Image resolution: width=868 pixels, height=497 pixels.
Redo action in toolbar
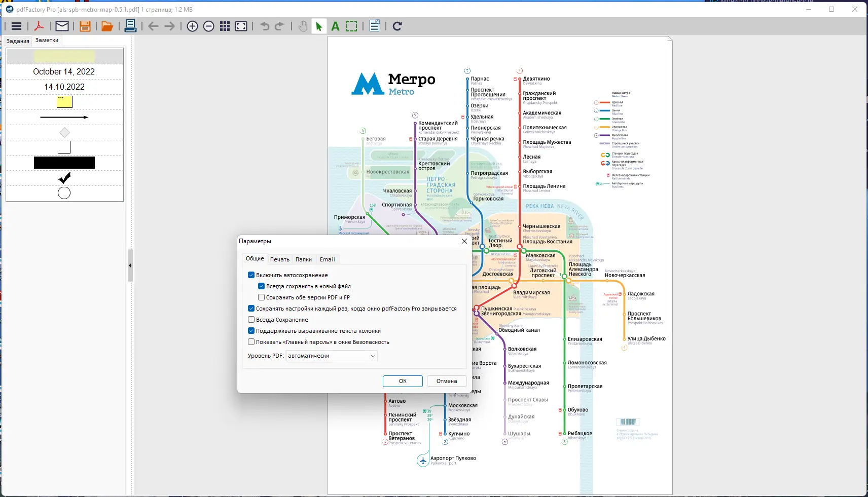tap(279, 26)
